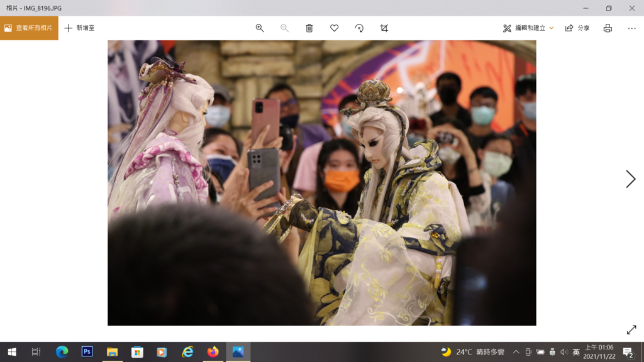This screenshot has height=362, width=644.
Task: Open the weather widget showing 24°C
Action: click(472, 352)
